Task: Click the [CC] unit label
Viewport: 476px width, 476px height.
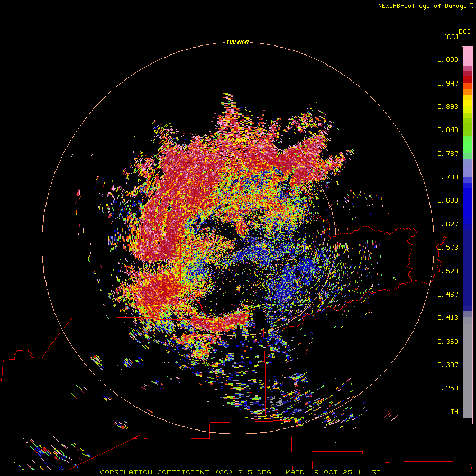Action: [451, 36]
